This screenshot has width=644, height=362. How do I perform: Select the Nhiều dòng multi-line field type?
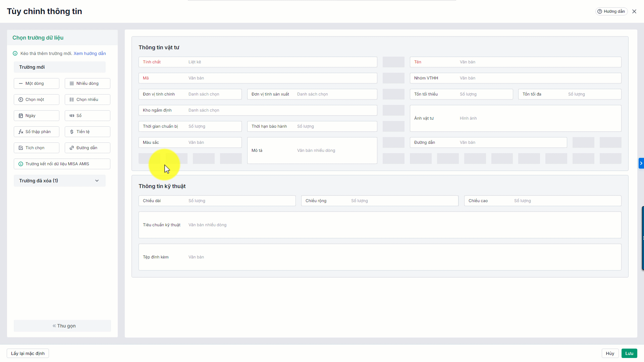point(87,83)
